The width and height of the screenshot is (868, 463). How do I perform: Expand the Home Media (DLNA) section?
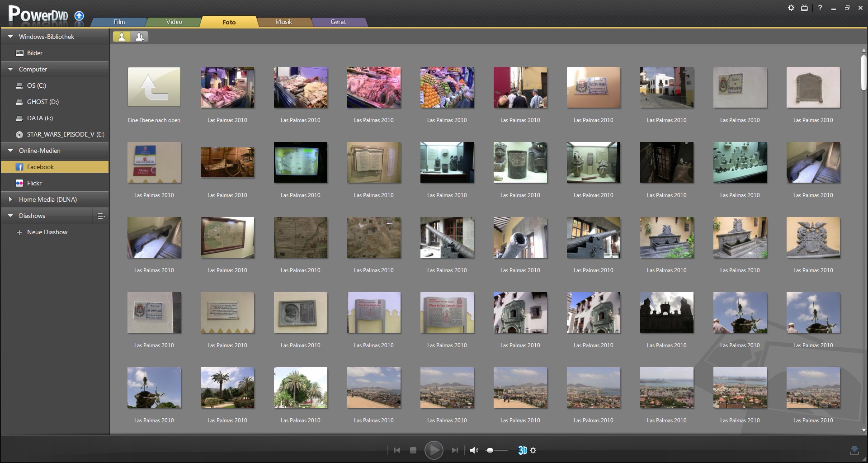(10, 199)
